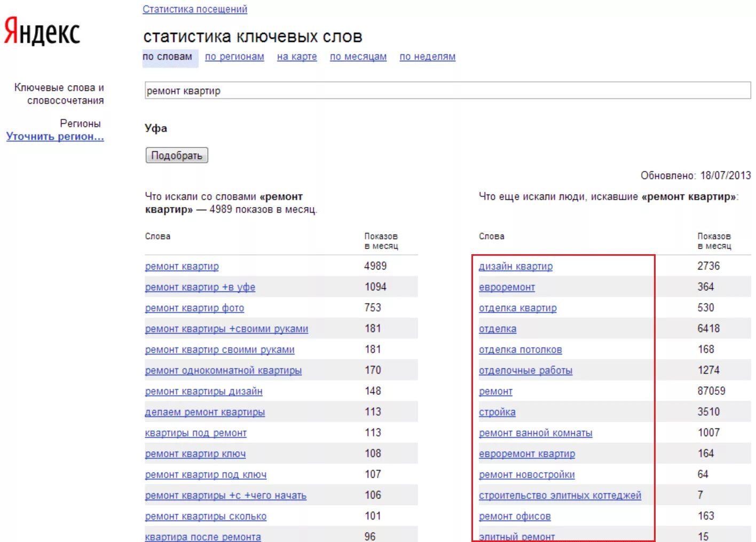Click the 3510 views value
Screen dimensions: 756x542
(x=708, y=412)
